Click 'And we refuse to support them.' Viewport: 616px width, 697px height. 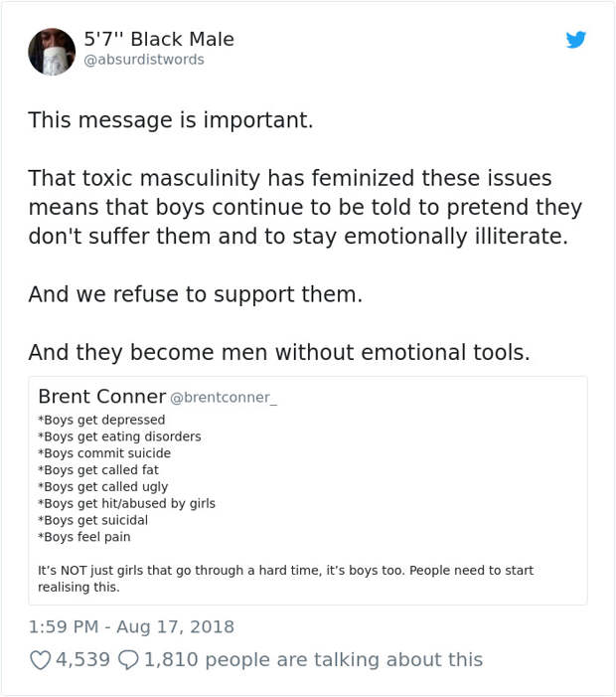pyautogui.click(x=196, y=294)
